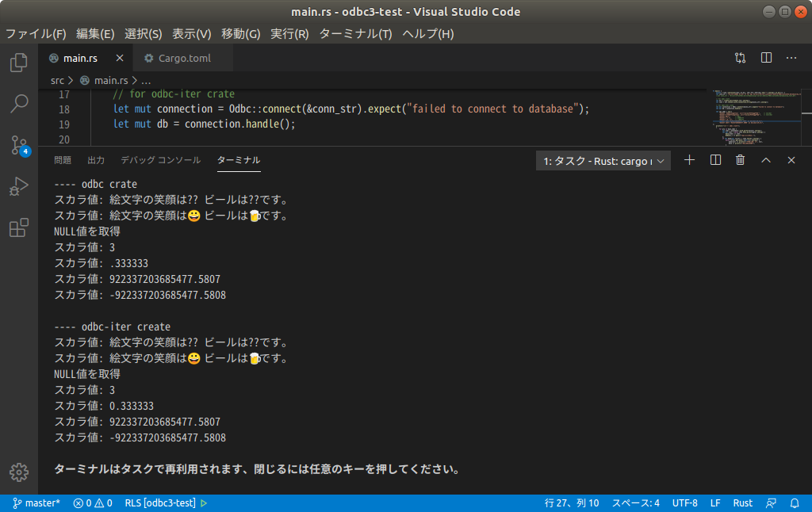812x512 pixels.
Task: Maximize panel with the up chevron
Action: click(766, 160)
